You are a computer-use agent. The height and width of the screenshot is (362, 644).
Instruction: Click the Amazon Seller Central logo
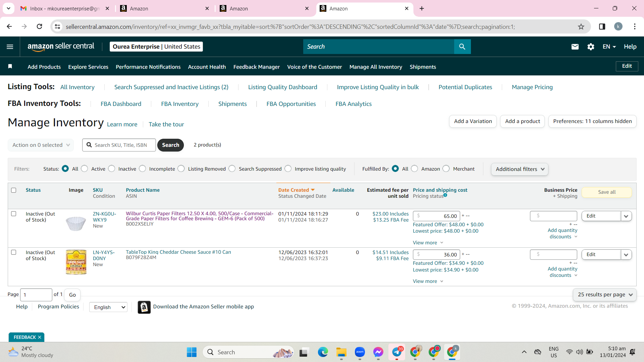pos(61,47)
